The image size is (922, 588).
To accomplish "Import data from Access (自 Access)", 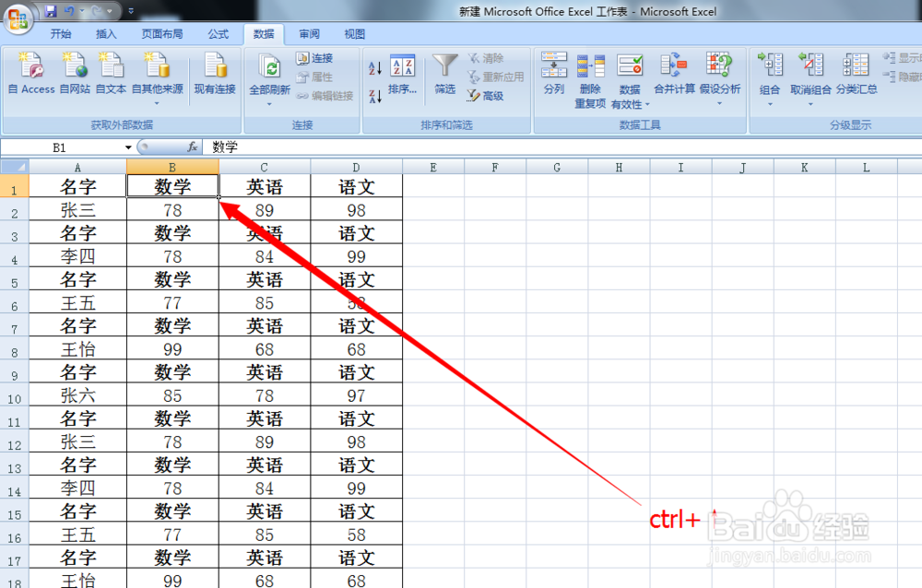I will pyautogui.click(x=31, y=74).
